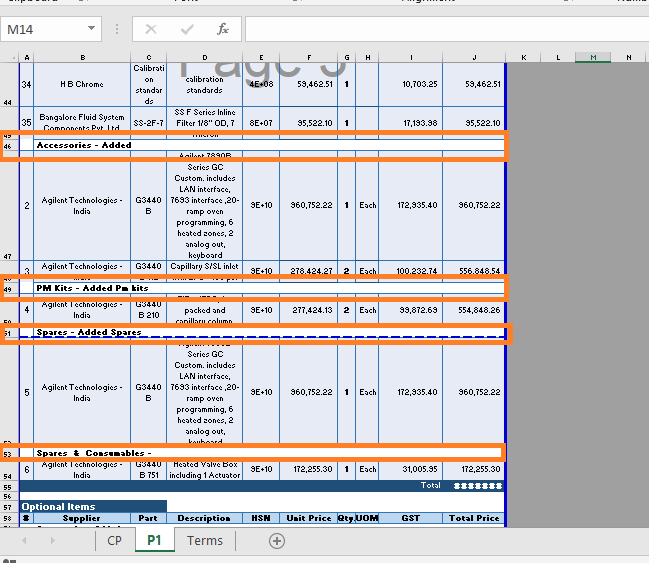The image size is (649, 563).
Task: Select the 'Supplier' column heading cell
Action: 82,518
